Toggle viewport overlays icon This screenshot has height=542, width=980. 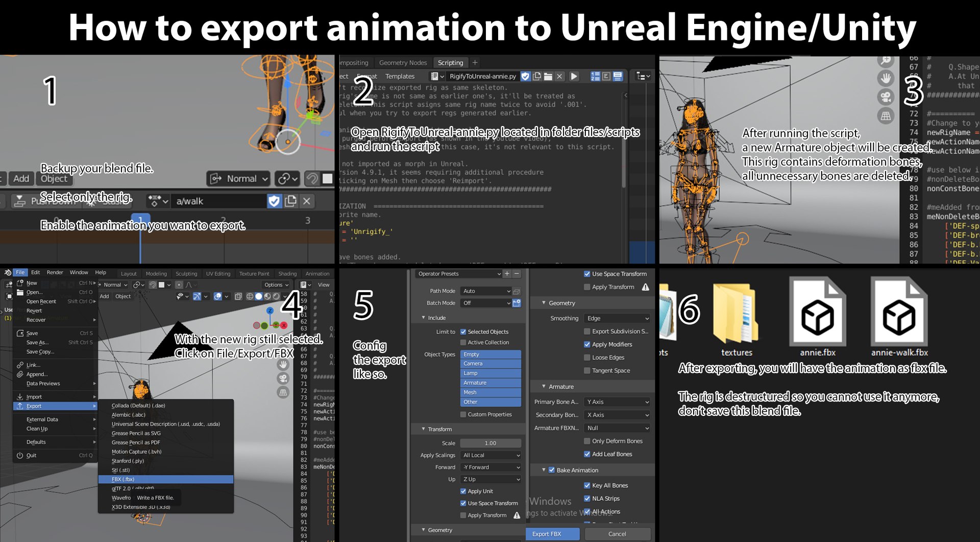pos(218,296)
